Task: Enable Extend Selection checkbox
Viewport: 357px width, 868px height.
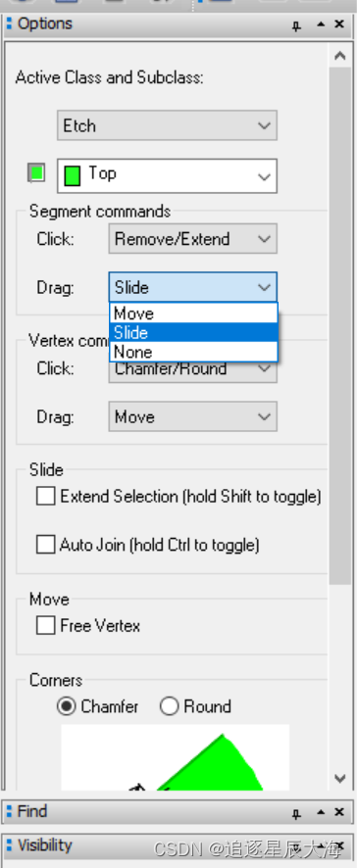Action: 45,496
